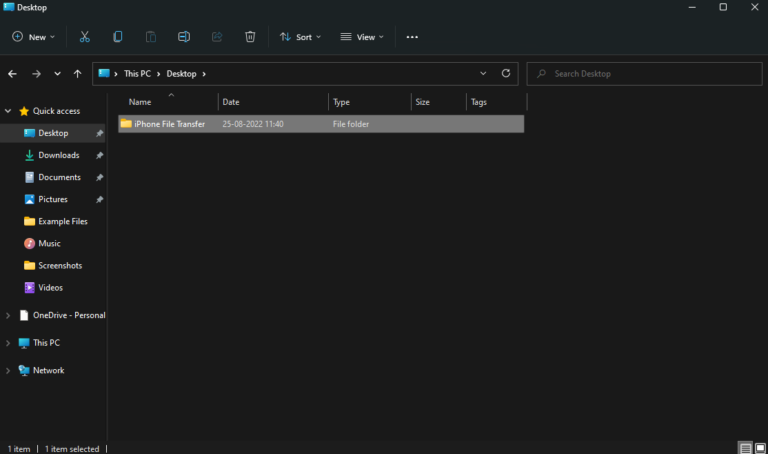The height and width of the screenshot is (454, 768).
Task: Open the Sort options dropdown
Action: [x=300, y=37]
